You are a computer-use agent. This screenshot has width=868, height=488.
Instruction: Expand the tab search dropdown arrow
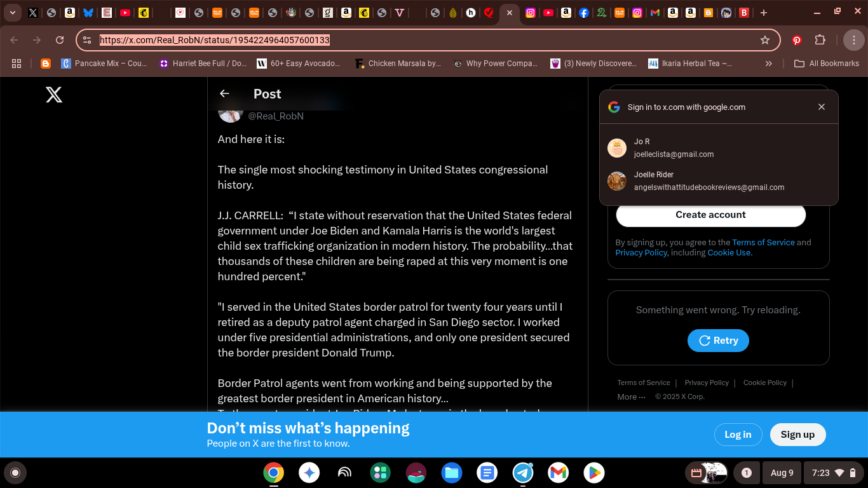tap(12, 12)
